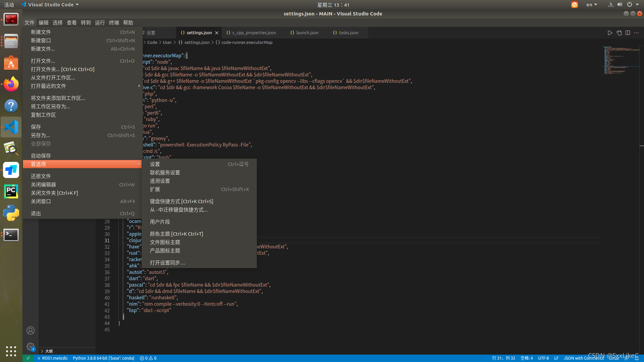
Task: Open the errors and warnings indicator
Action: pyautogui.click(x=148, y=358)
